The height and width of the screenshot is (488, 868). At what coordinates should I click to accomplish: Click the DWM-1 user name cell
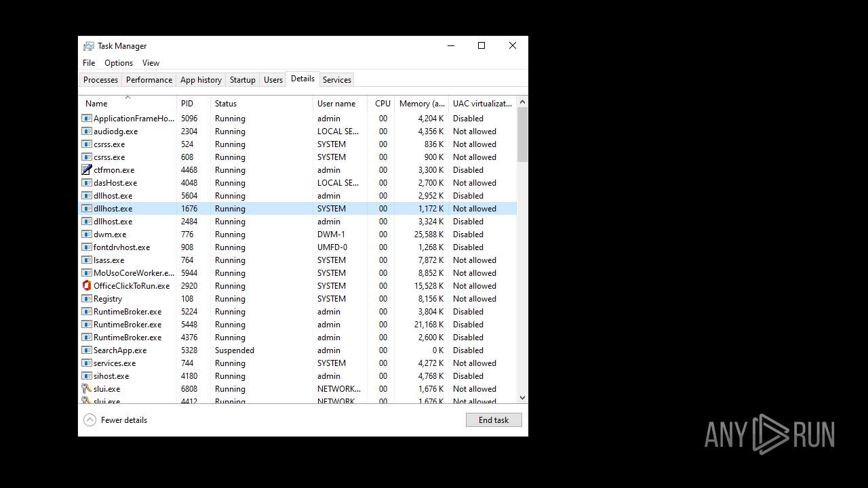point(331,235)
